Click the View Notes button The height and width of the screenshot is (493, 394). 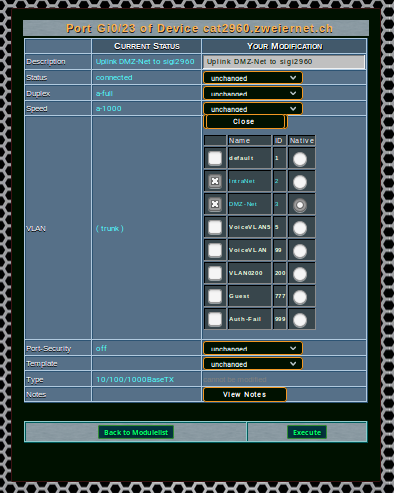245,394
